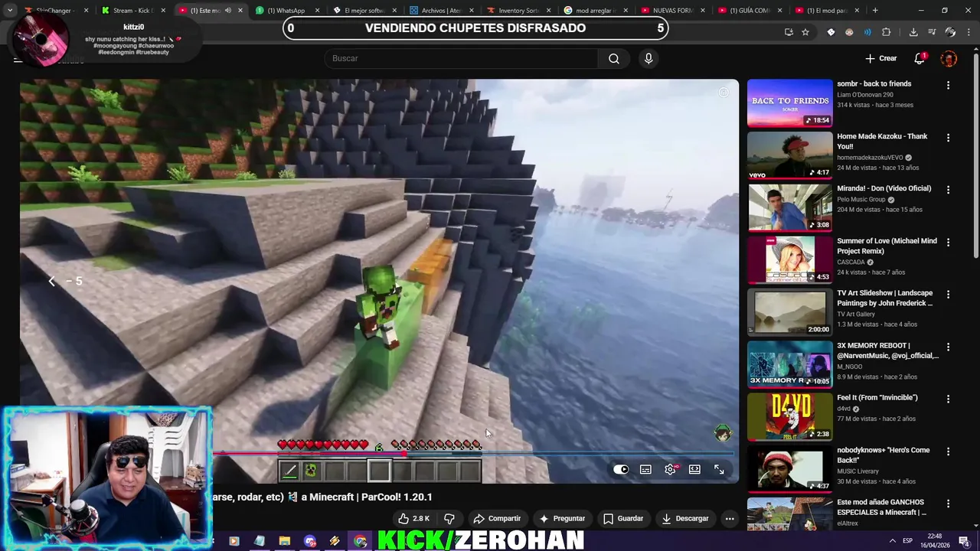
Task: Open the tab search dropdown arrow
Action: [10, 11]
